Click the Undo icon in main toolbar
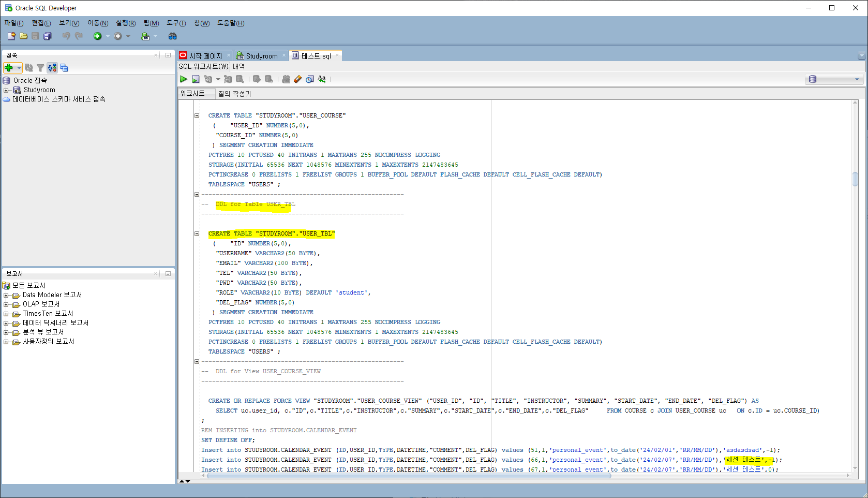The height and width of the screenshot is (498, 868). (x=66, y=36)
